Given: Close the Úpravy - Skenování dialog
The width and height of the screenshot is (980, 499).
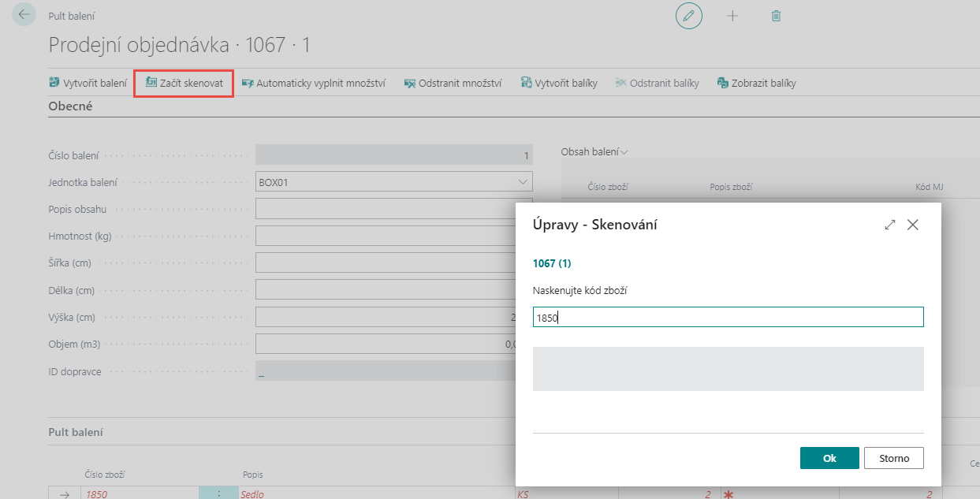Looking at the screenshot, I should (913, 225).
